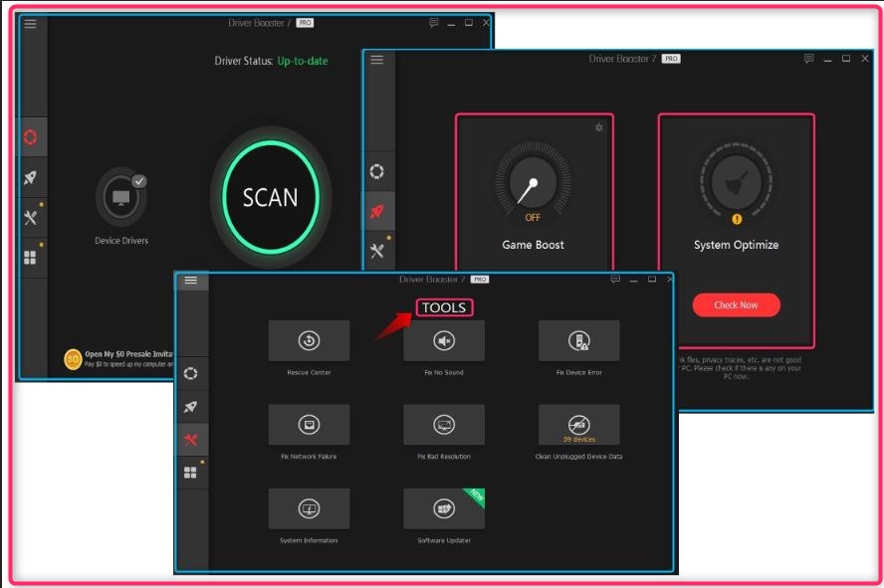Screen dimensions: 884x588
Task: Open Rescue Center in the Tools window
Action: [x=309, y=340]
